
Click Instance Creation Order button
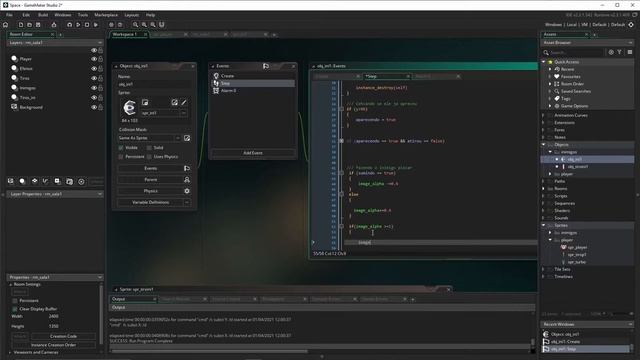(53, 345)
